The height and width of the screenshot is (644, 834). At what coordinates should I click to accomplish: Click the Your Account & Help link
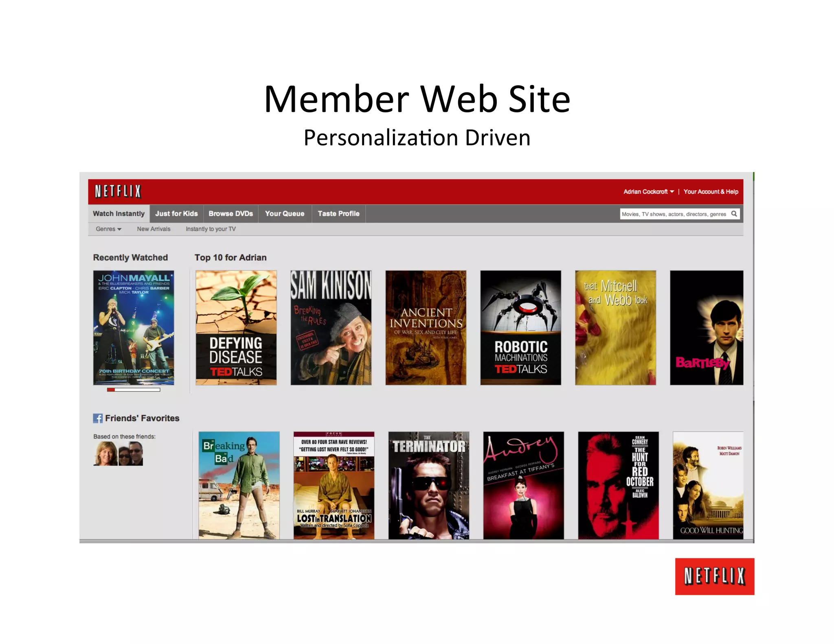(x=711, y=191)
